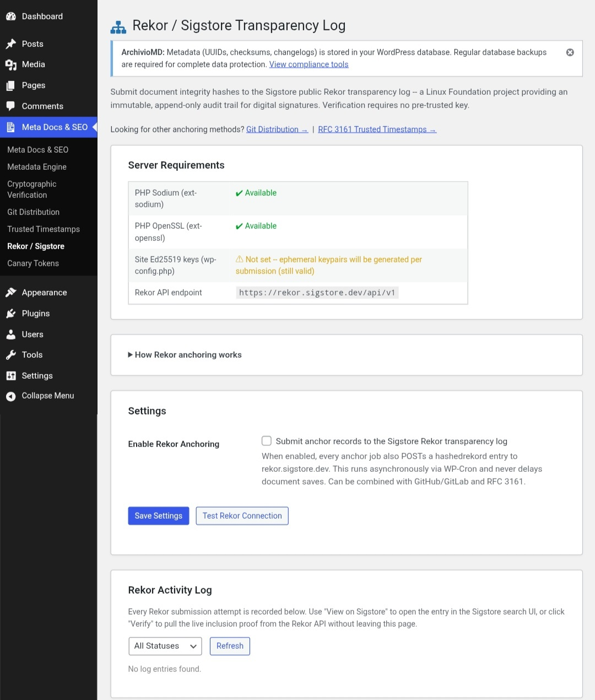Refresh the Rekor activity log
This screenshot has width=595, height=700.
(230, 646)
